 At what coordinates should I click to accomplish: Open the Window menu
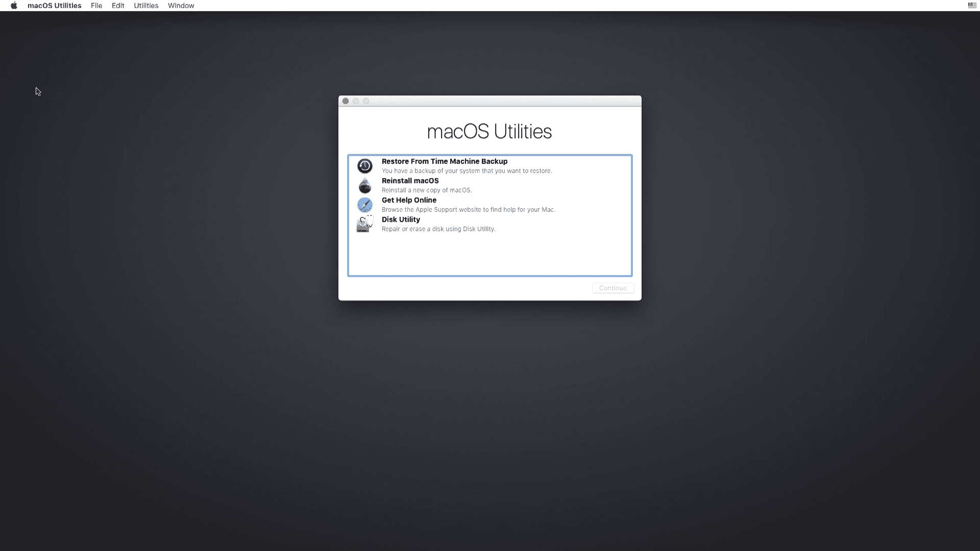(x=181, y=6)
